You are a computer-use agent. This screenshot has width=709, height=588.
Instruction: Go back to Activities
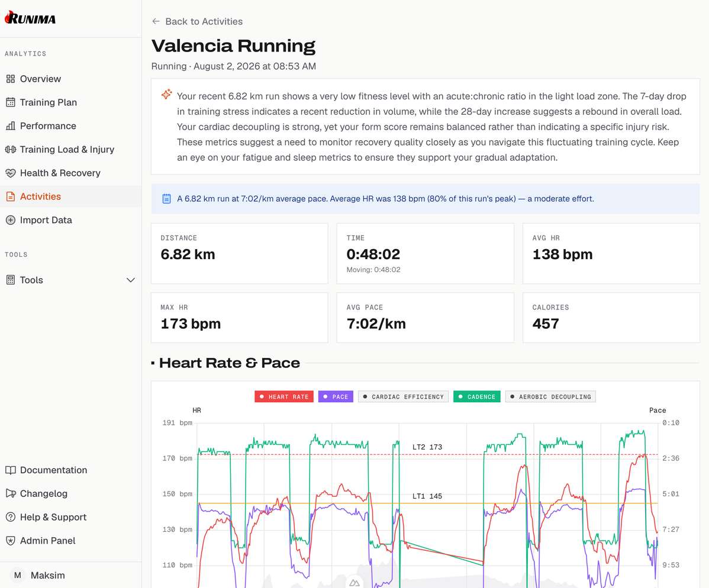pos(197,21)
